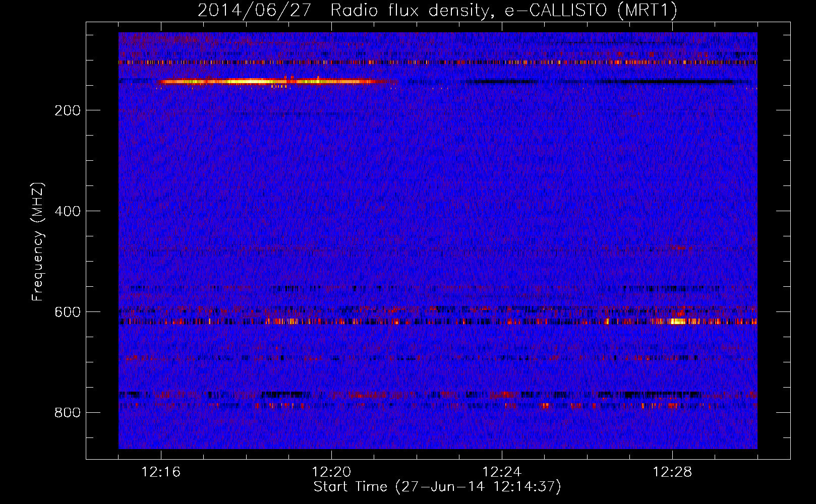Click the 12:24 time tick label

(502, 472)
